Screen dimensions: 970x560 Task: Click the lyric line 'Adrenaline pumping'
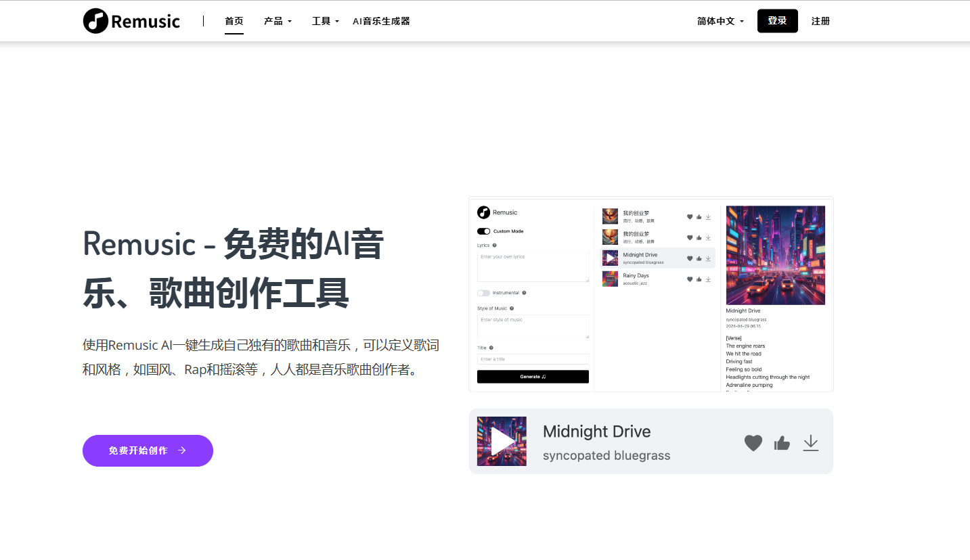(750, 385)
